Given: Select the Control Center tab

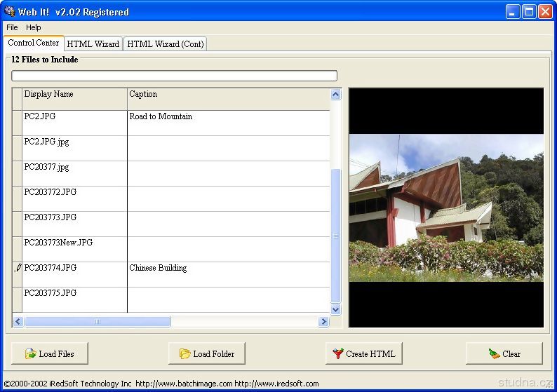Looking at the screenshot, I should pos(33,43).
